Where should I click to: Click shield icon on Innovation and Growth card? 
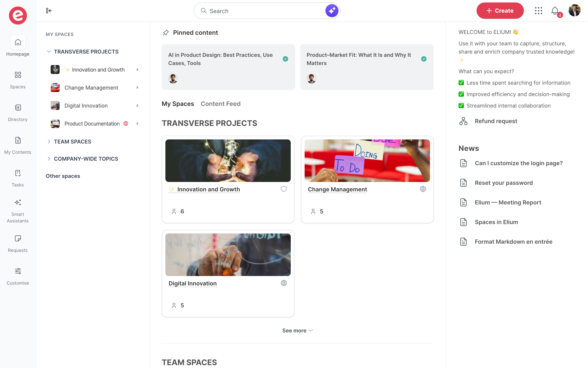tap(284, 189)
